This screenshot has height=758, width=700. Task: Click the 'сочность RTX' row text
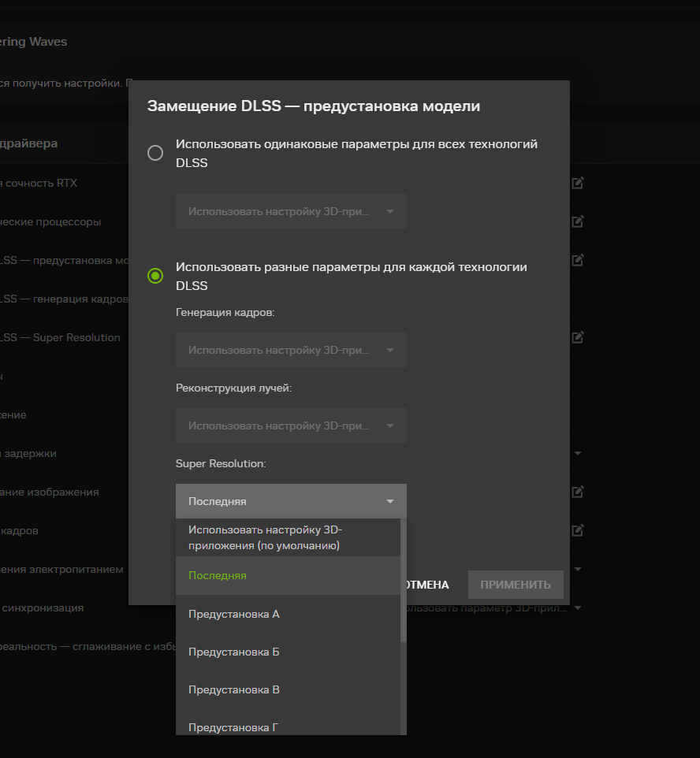[39, 183]
